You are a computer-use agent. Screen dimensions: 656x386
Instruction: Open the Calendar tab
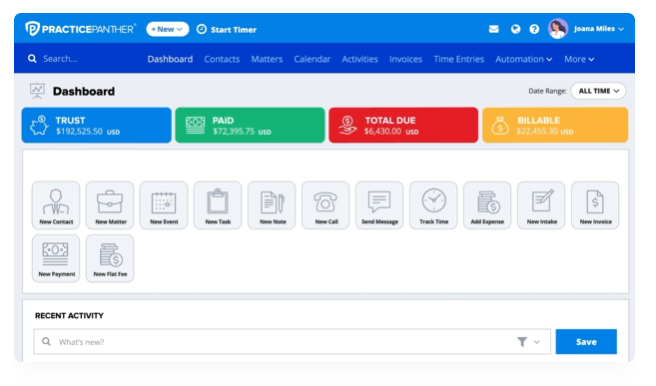[x=312, y=59]
